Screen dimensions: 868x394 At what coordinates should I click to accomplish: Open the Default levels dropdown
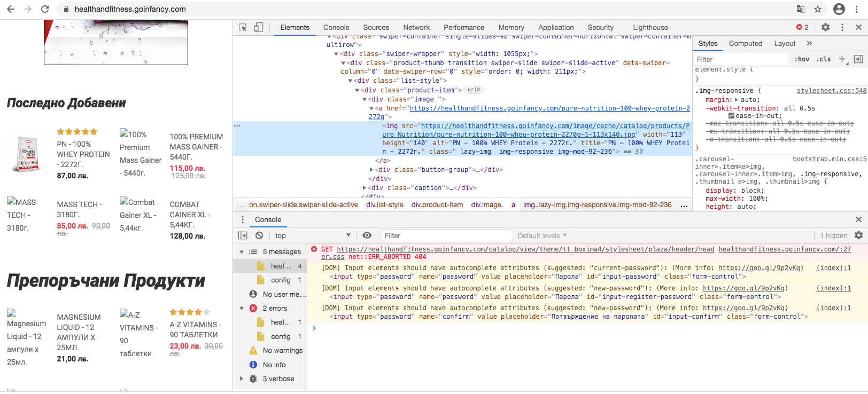(542, 235)
